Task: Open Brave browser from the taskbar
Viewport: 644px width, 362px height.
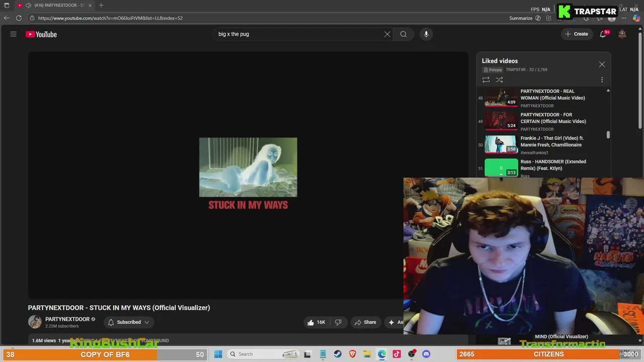Action: pyautogui.click(x=353, y=354)
